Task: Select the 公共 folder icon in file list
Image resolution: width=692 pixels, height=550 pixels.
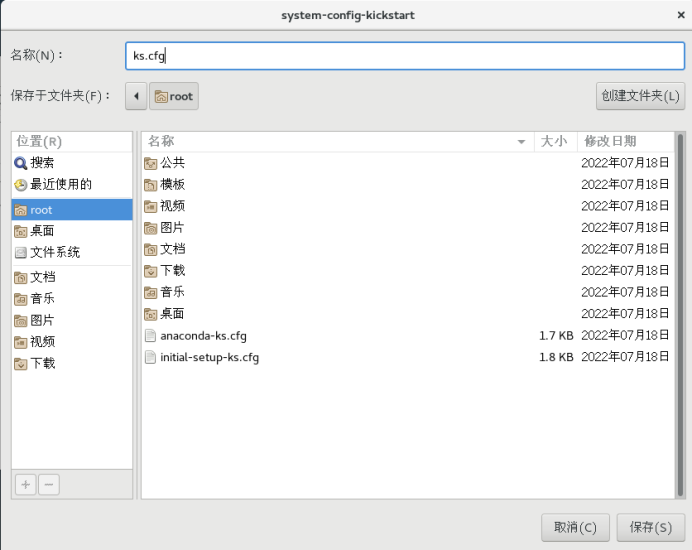Action: [150, 164]
